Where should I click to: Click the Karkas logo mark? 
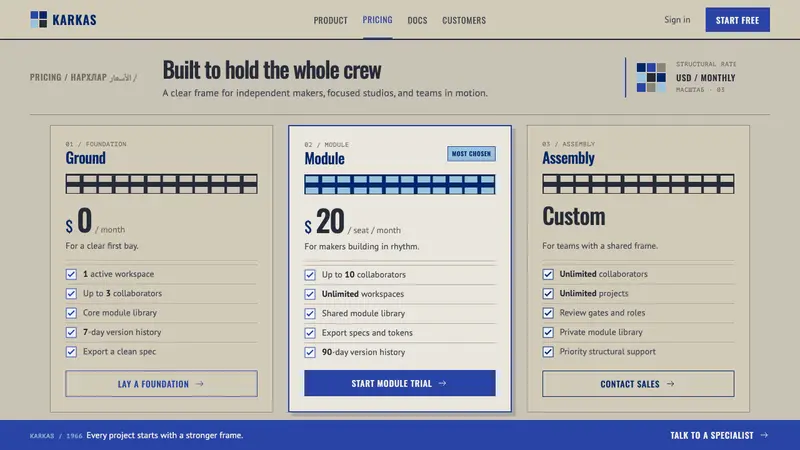(x=38, y=19)
